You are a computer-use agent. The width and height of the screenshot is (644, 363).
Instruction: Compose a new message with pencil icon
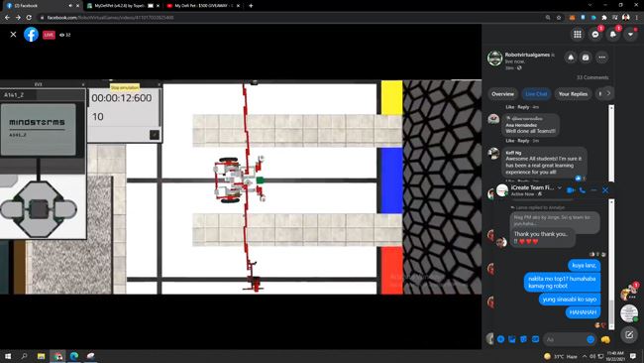pos(629,334)
